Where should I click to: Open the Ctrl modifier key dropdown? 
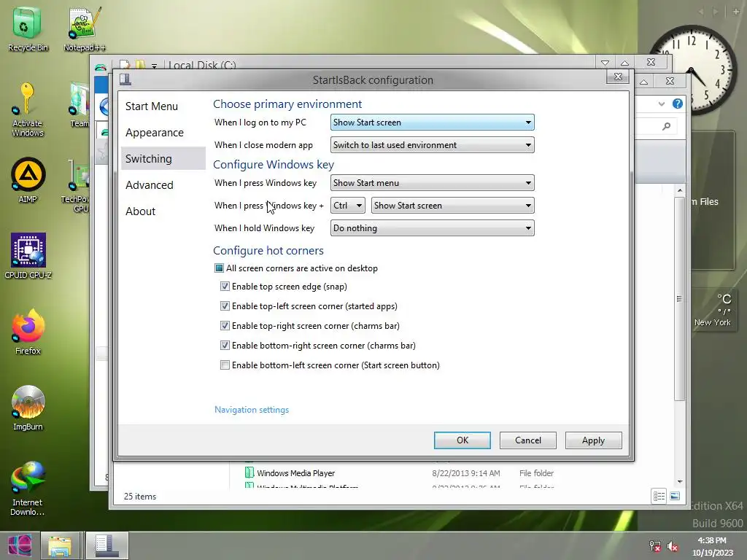point(348,206)
